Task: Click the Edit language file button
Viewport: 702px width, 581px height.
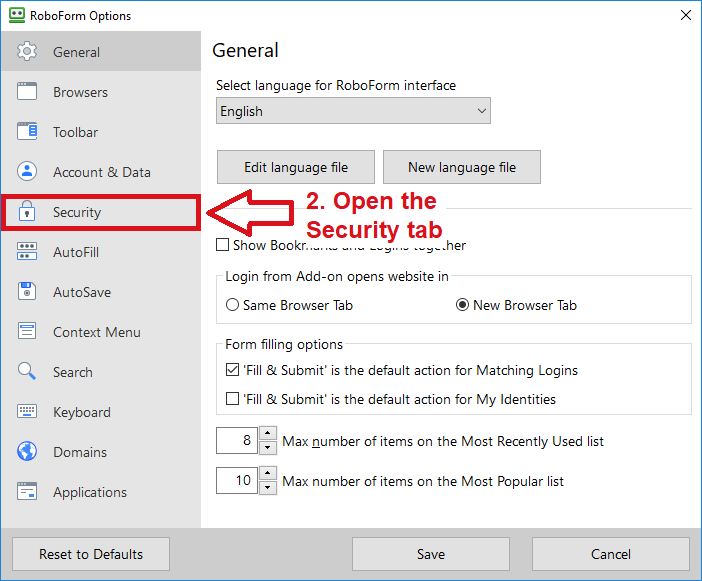Action: click(296, 167)
